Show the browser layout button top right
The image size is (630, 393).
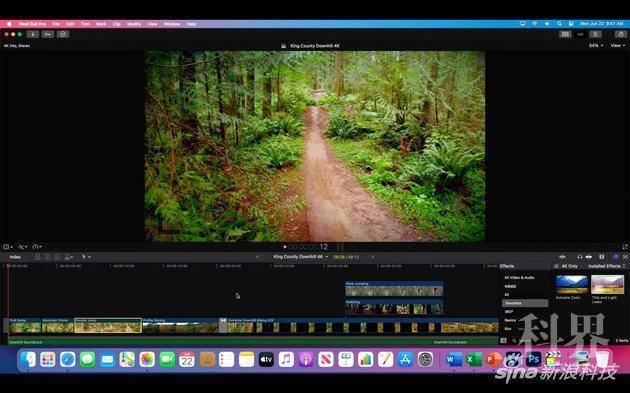click(x=565, y=34)
